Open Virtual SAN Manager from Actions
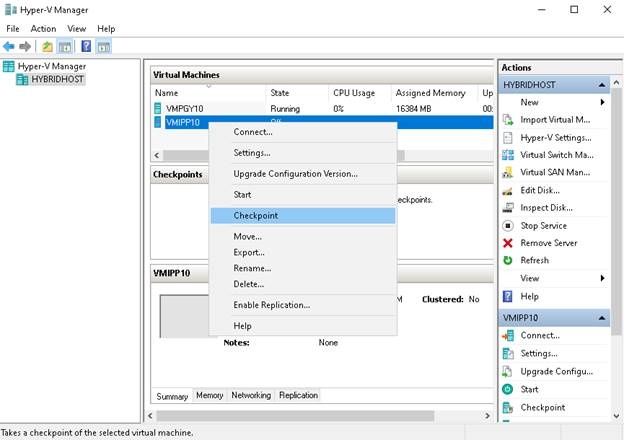624x440 pixels. pyautogui.click(x=555, y=172)
